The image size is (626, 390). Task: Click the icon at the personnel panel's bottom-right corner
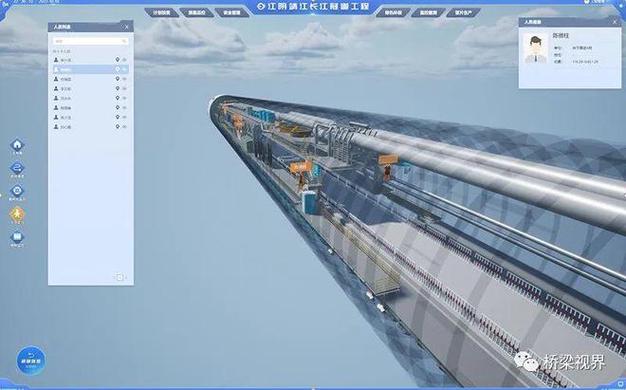[x=120, y=277]
